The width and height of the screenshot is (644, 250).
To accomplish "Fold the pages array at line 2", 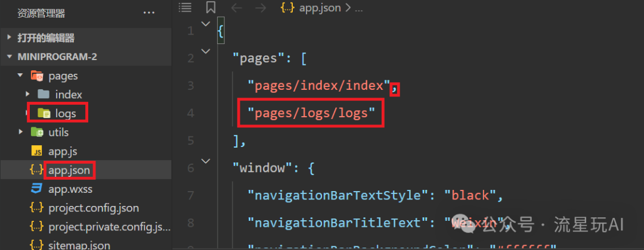I will click(x=205, y=51).
